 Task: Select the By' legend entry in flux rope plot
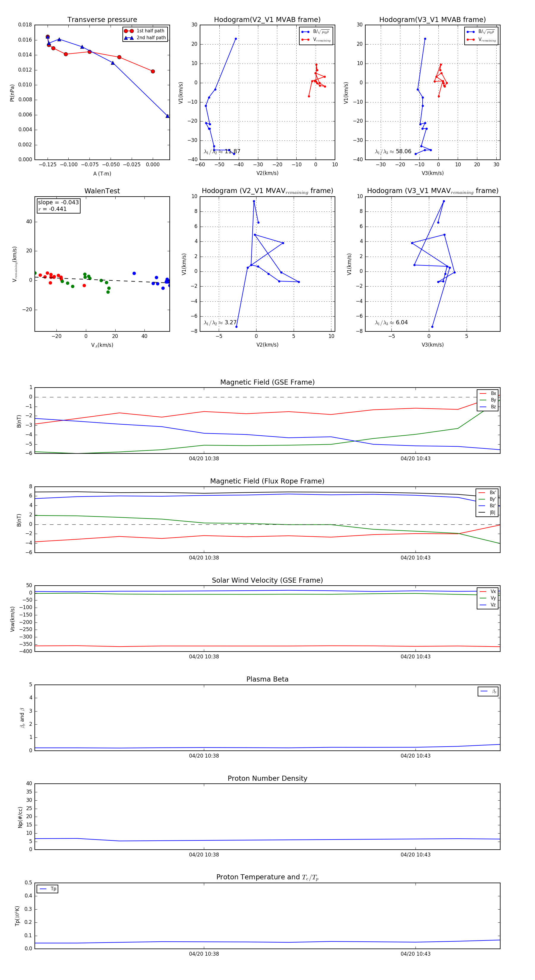pos(487,499)
